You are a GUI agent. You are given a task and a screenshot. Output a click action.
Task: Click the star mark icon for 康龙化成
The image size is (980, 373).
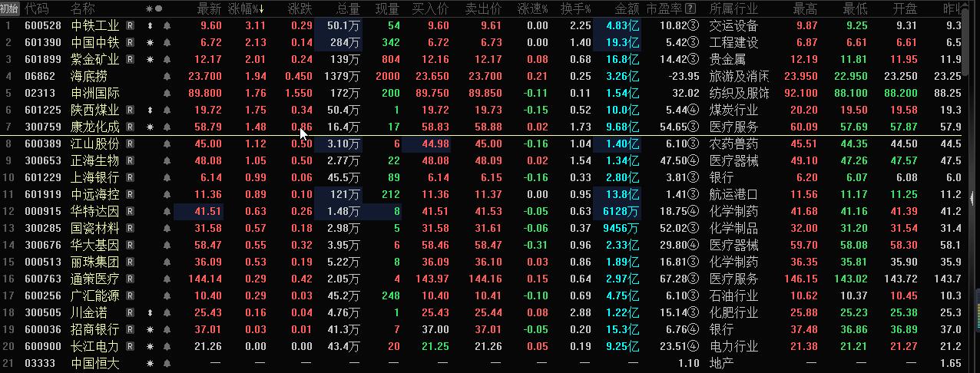click(150, 127)
